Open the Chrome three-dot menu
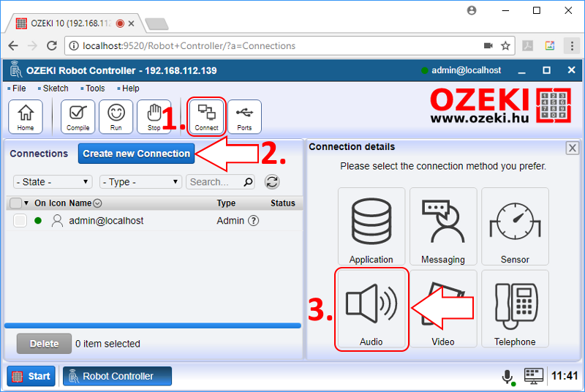 tap(572, 46)
